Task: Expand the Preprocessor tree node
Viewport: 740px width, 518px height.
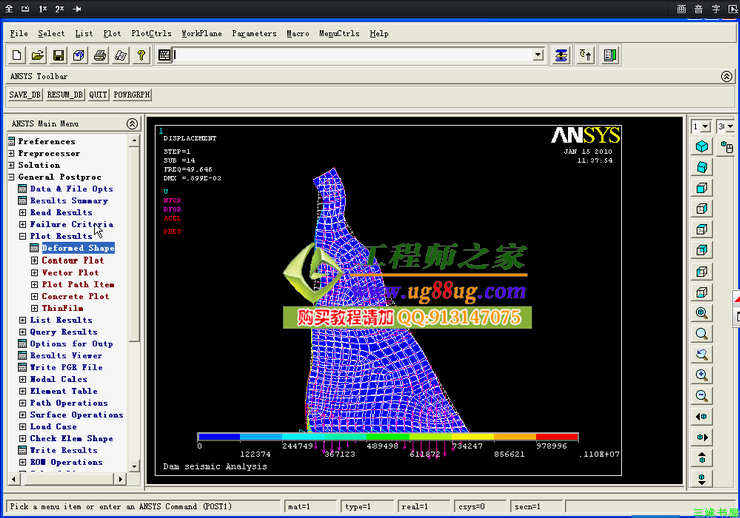Action: 11,153
